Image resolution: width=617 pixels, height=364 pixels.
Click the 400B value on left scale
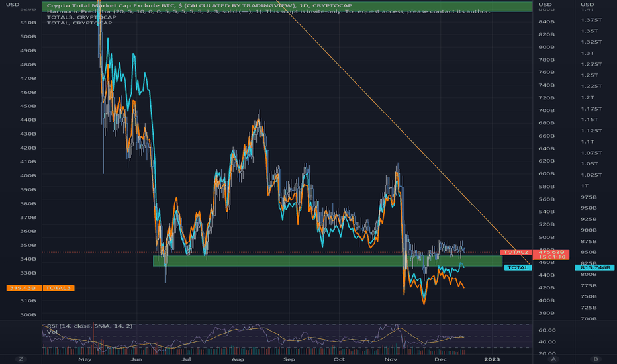tap(28, 175)
